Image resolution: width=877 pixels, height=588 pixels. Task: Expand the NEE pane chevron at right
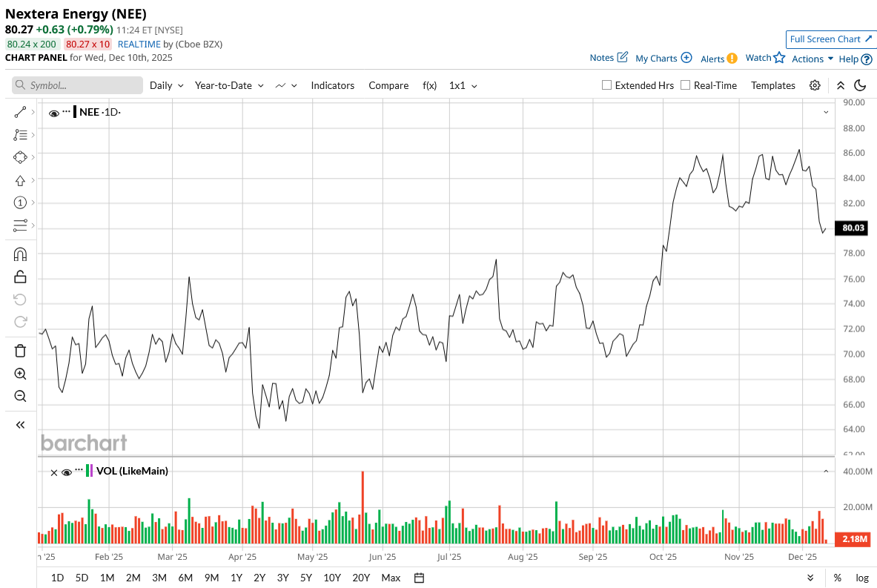point(826,113)
